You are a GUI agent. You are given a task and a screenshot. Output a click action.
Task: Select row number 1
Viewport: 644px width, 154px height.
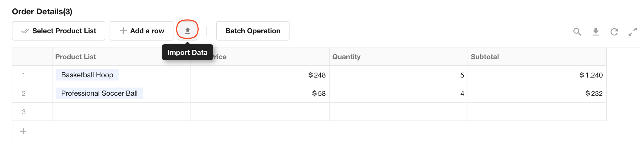24,75
